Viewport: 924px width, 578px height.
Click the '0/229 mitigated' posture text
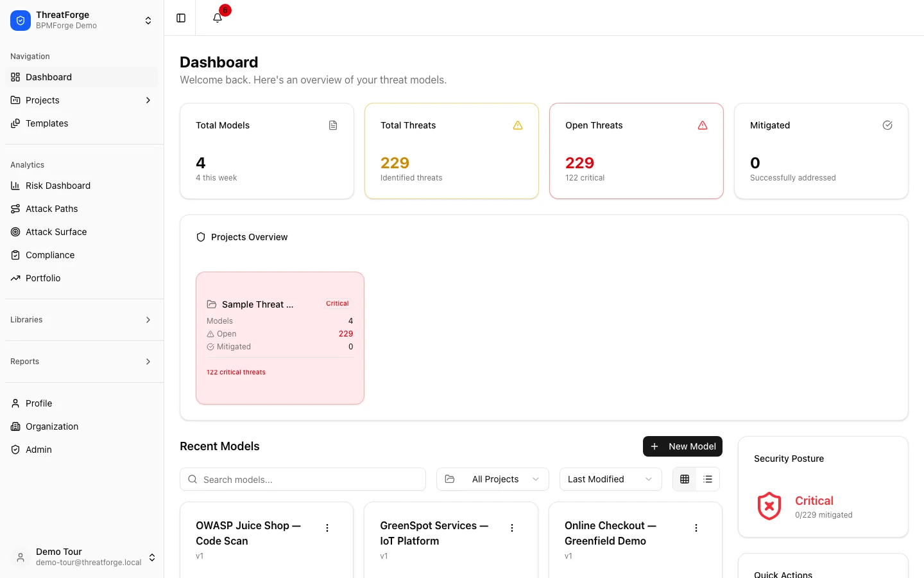824,515
